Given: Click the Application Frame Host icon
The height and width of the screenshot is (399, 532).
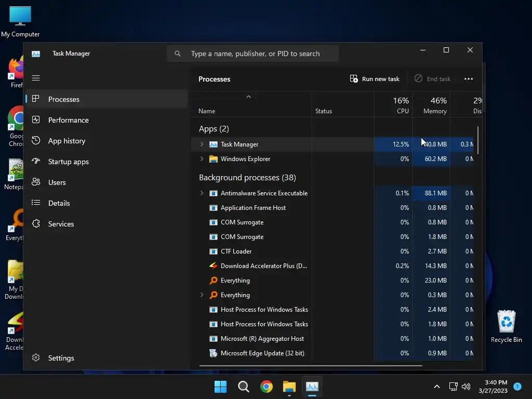Looking at the screenshot, I should (x=214, y=208).
